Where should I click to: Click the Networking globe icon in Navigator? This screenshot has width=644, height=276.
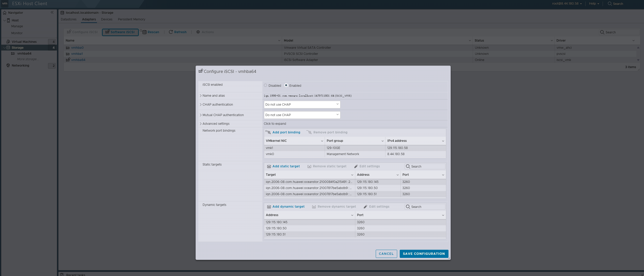pos(8,66)
